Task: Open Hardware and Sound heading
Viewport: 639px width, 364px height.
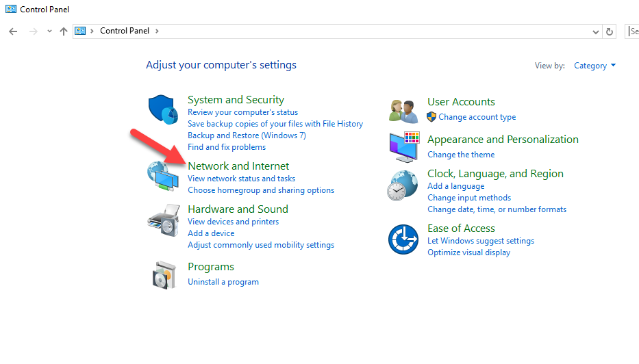Action: click(x=238, y=209)
